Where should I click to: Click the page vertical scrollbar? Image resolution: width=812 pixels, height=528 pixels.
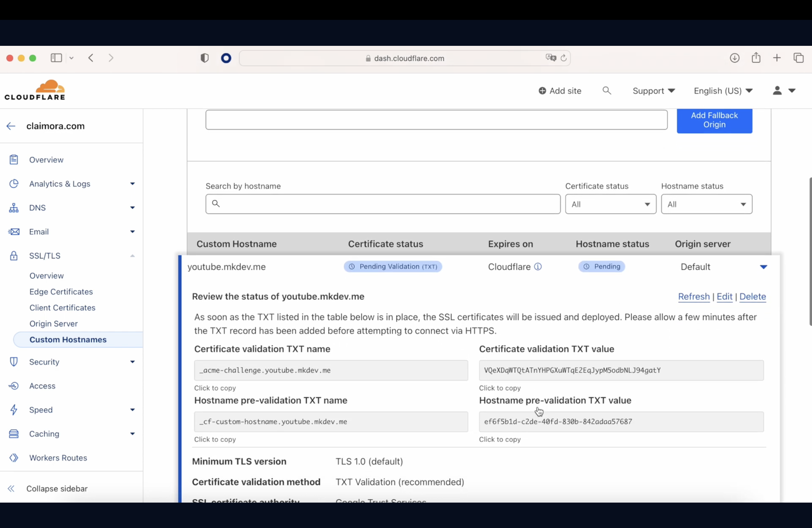point(810,251)
